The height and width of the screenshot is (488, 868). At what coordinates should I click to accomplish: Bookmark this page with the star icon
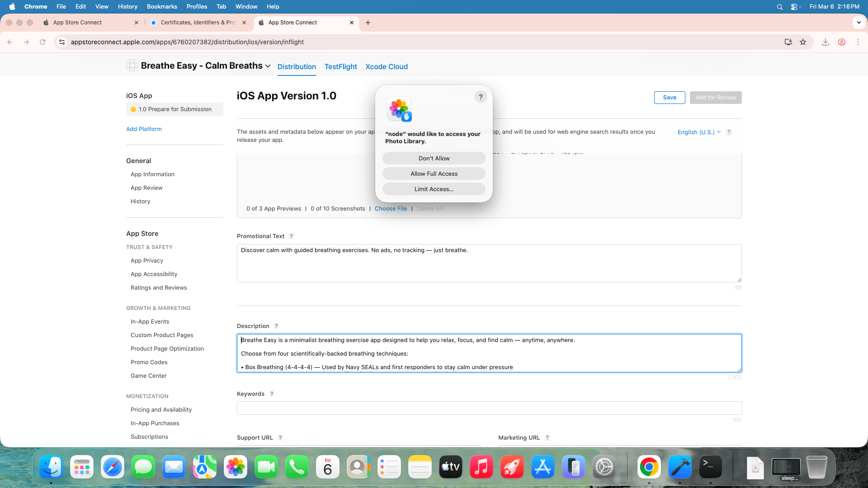(x=803, y=42)
